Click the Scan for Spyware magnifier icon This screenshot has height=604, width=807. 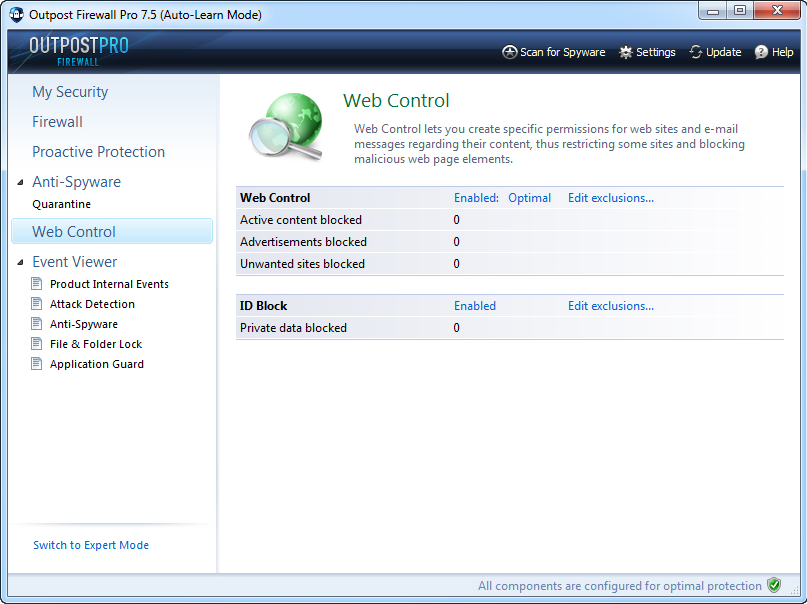(509, 52)
